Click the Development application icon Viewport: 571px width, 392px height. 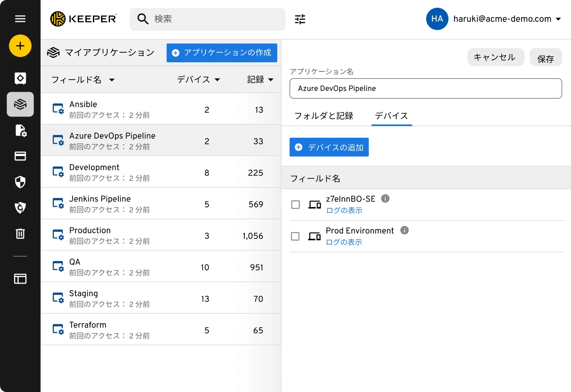[58, 172]
